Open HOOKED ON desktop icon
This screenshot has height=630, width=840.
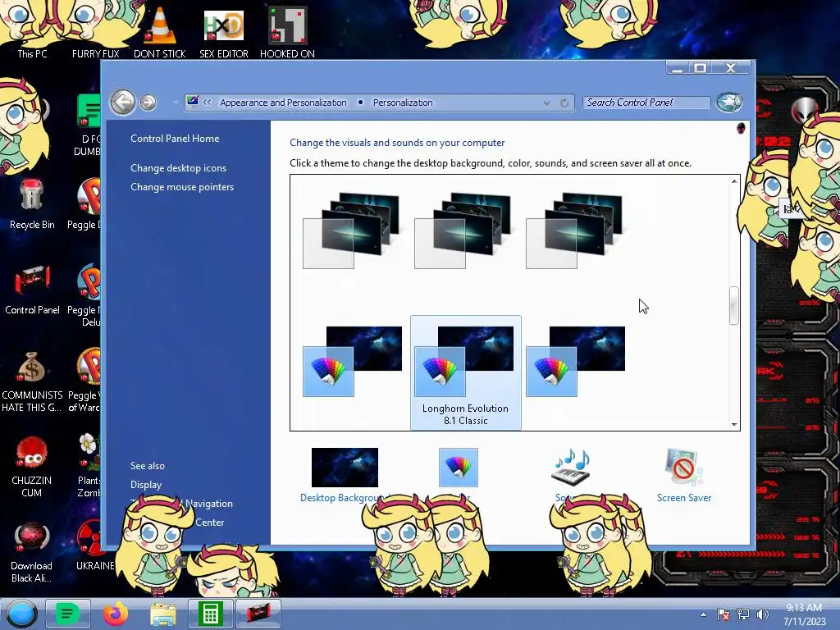pyautogui.click(x=287, y=30)
